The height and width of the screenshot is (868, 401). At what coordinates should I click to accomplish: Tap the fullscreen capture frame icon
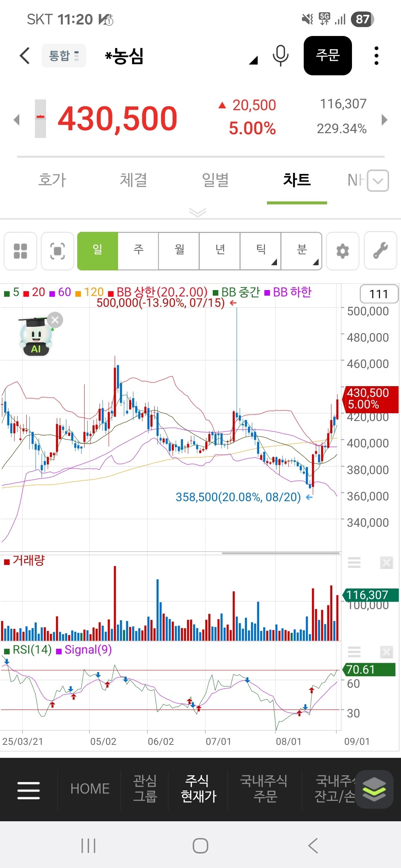tap(58, 251)
